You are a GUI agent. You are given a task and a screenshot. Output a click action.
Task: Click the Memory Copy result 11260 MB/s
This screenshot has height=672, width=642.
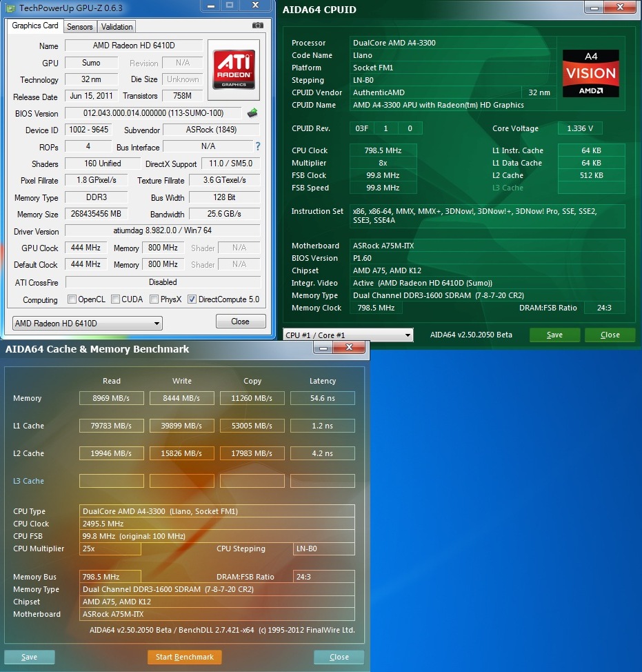252,398
